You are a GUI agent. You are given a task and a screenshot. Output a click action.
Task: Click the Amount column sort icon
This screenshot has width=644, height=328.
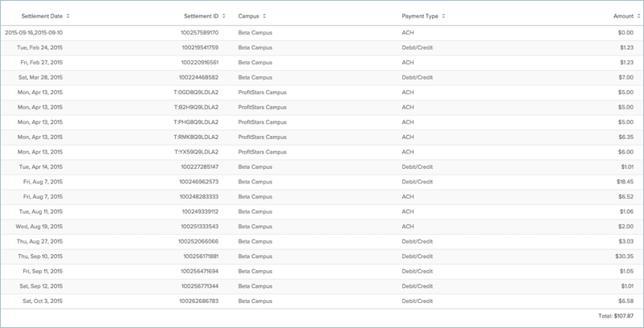638,16
